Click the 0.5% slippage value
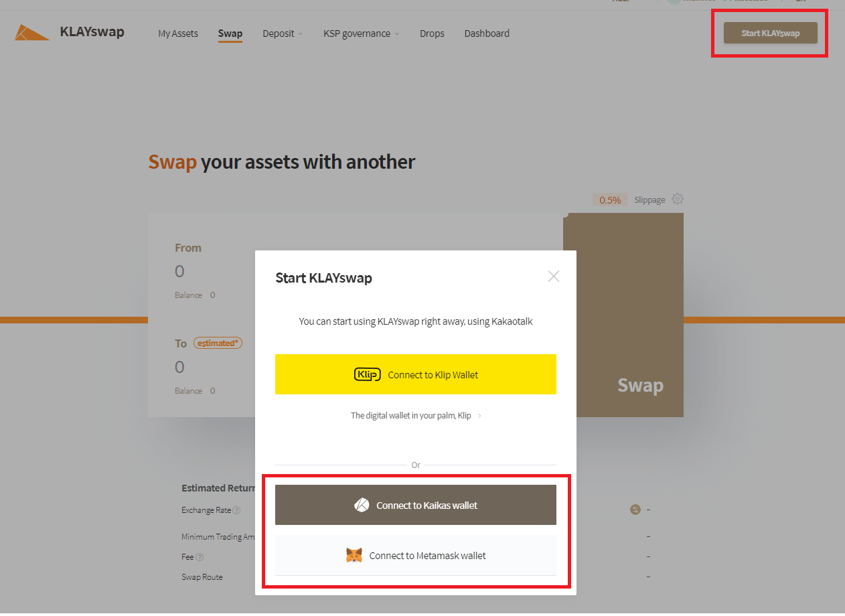 (610, 200)
